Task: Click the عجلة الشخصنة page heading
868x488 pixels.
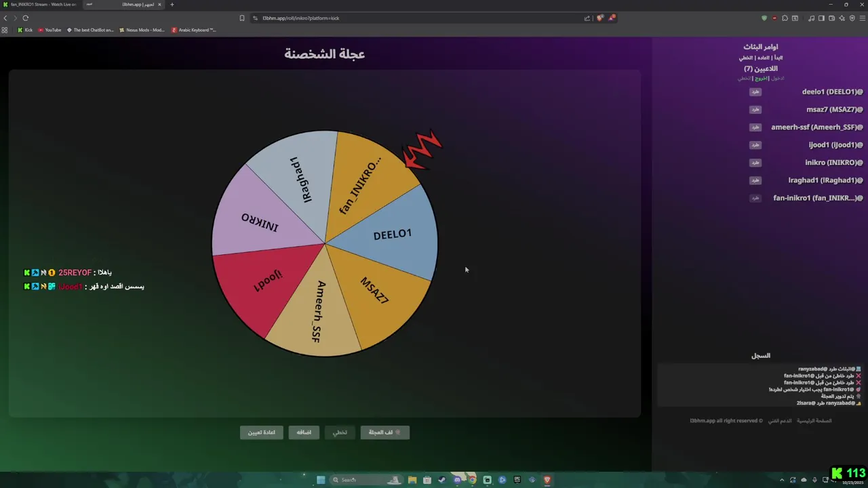Action: (325, 54)
